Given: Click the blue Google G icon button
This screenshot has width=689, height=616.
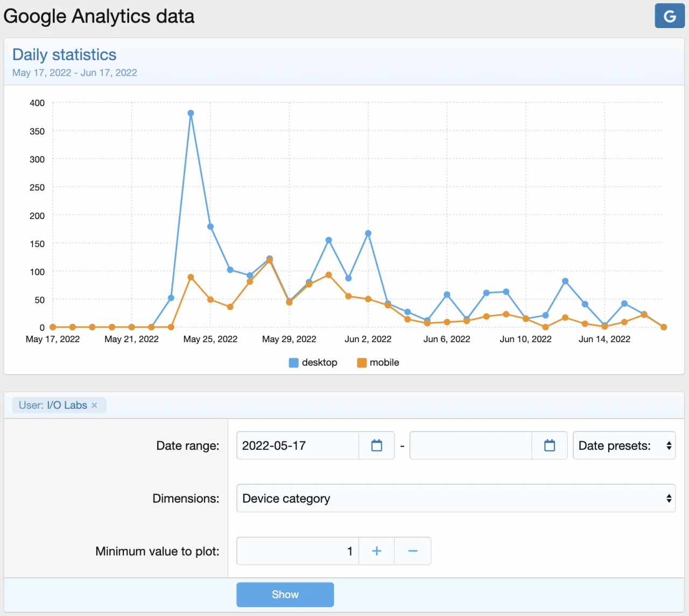Looking at the screenshot, I should pos(669,16).
